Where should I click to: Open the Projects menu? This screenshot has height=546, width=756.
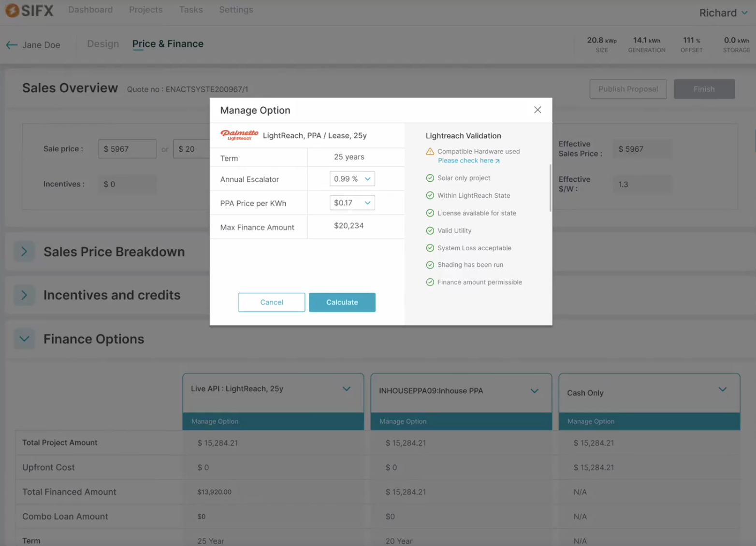146,10
